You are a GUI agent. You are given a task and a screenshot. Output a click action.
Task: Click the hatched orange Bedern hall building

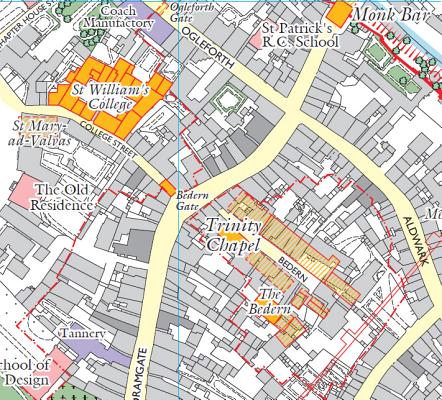coord(300,246)
